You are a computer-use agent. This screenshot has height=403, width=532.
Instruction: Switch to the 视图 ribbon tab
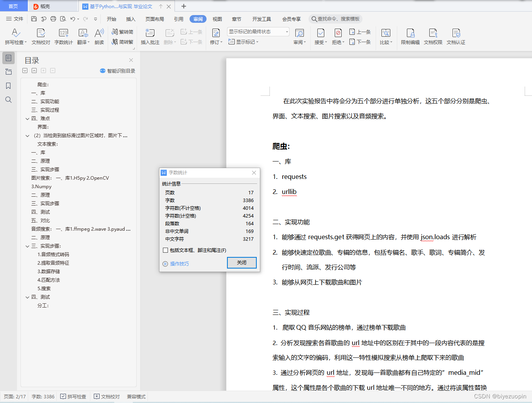point(217,19)
